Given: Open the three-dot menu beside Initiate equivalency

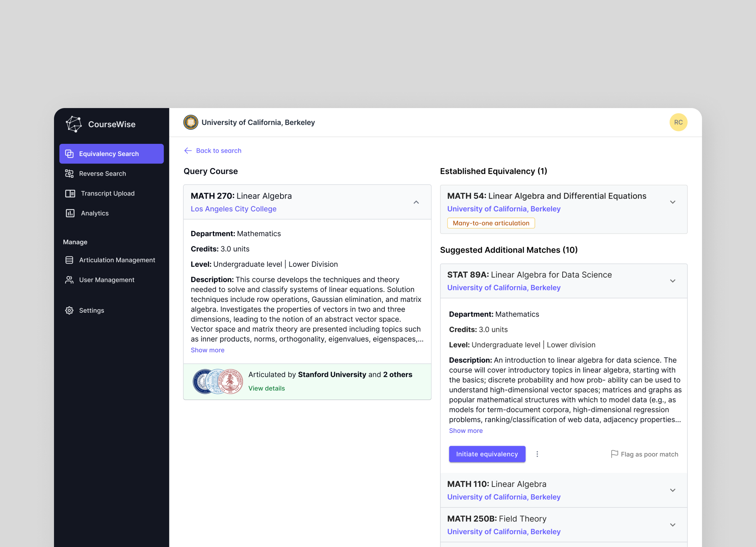Looking at the screenshot, I should click(x=537, y=454).
